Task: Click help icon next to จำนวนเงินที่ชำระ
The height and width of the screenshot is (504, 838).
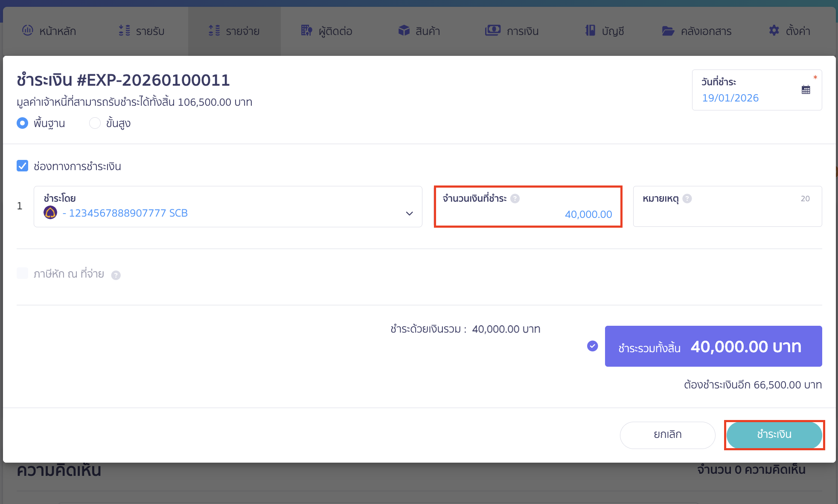Action: click(x=515, y=199)
